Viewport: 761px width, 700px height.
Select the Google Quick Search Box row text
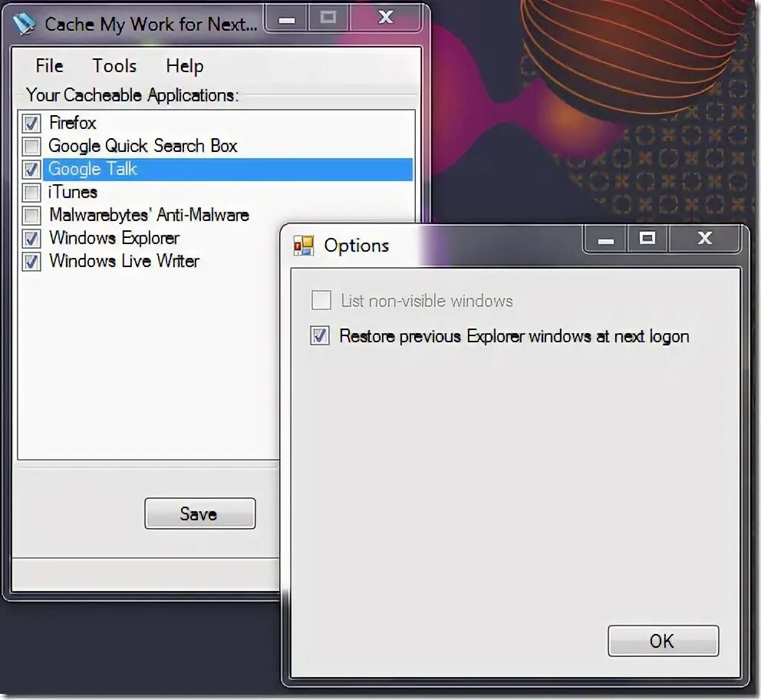tap(143, 146)
